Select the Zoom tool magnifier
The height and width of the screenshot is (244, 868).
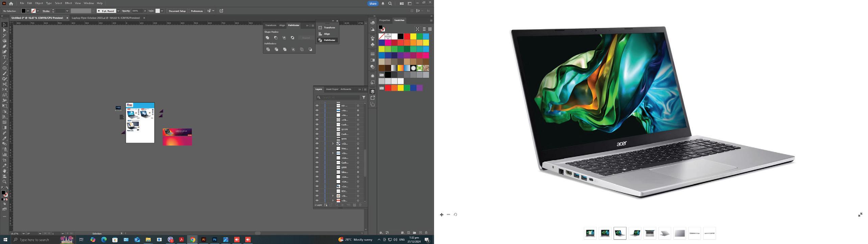[4, 182]
